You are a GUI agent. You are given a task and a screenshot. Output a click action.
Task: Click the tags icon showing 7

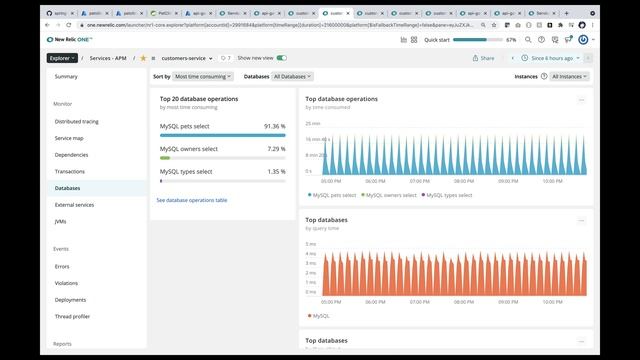coord(226,58)
